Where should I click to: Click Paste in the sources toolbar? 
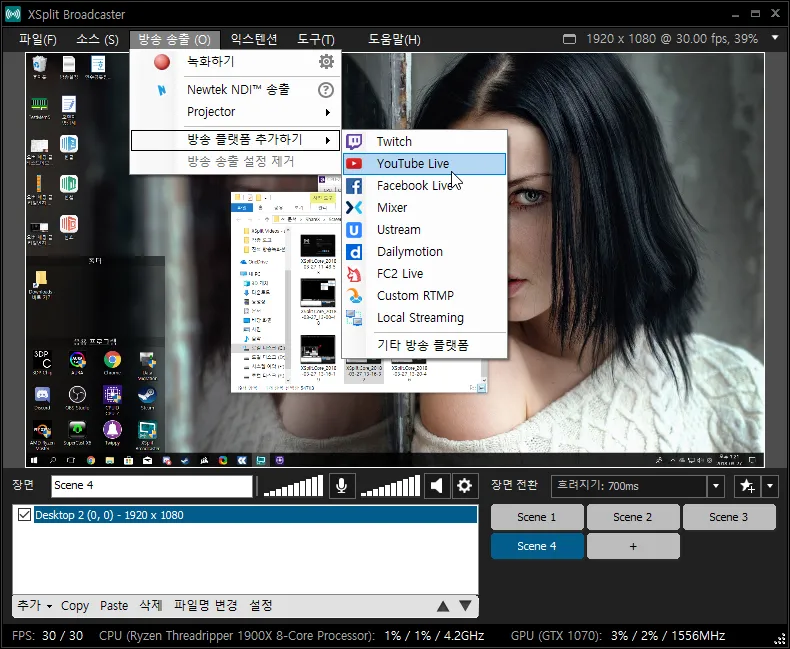pyautogui.click(x=114, y=606)
